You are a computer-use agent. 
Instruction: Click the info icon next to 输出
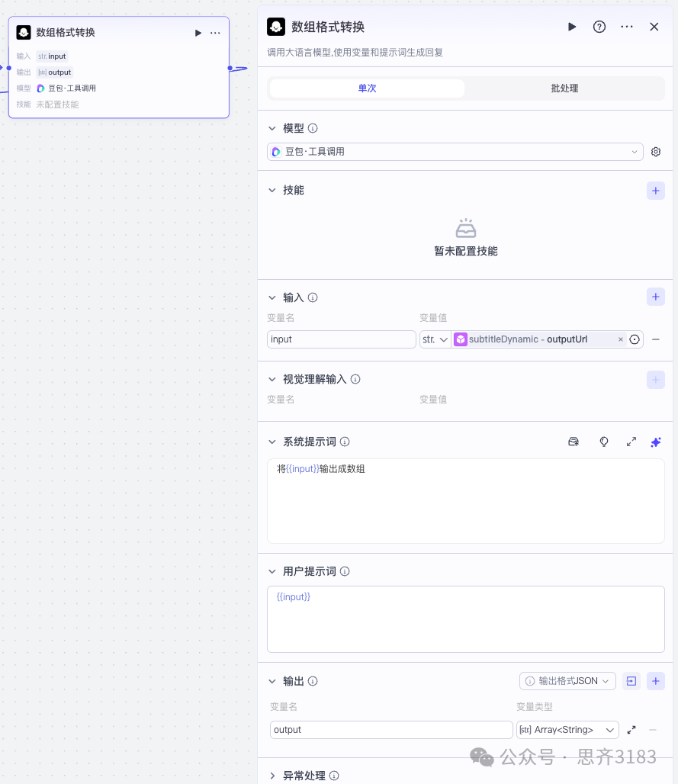click(x=313, y=681)
